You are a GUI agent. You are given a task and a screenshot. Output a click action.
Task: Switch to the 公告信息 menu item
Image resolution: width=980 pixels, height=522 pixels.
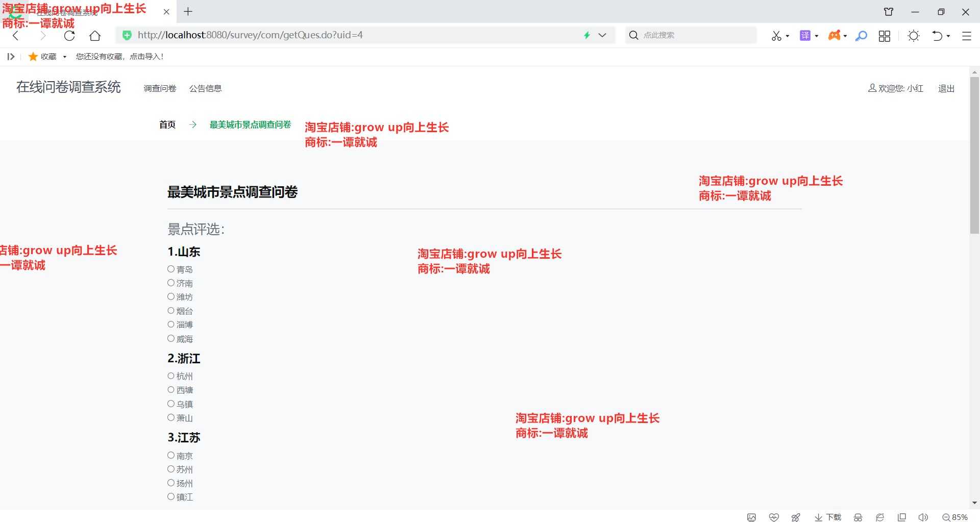coord(206,88)
